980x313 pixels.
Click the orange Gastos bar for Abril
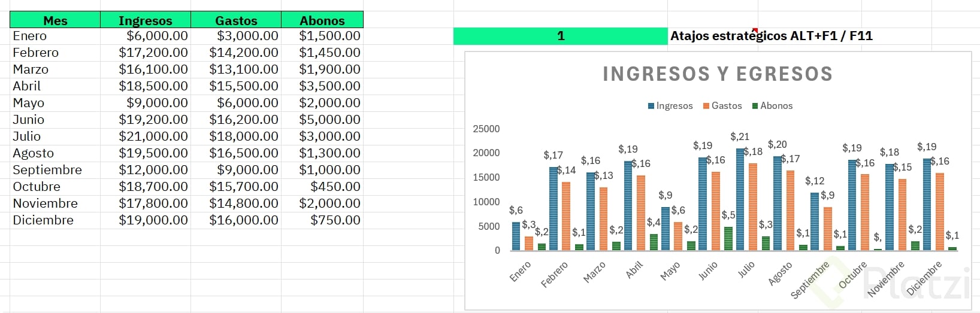click(641, 212)
